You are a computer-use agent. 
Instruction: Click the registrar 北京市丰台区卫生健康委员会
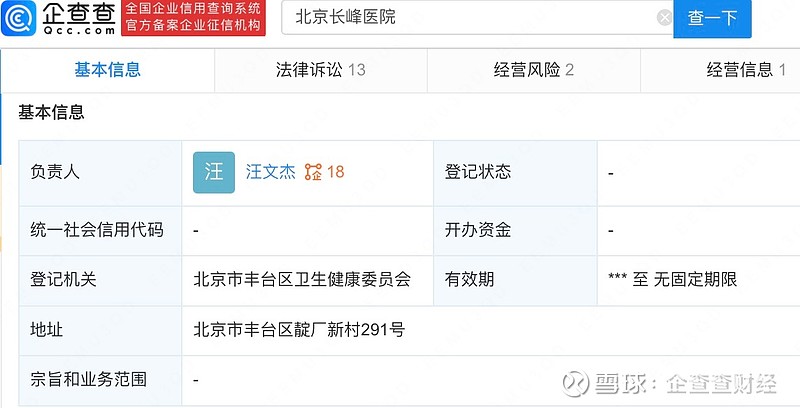[302, 279]
